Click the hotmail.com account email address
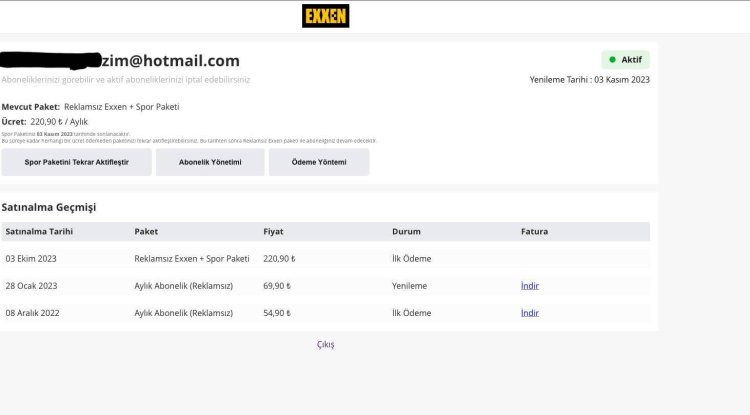The width and height of the screenshot is (750, 415). pos(171,61)
